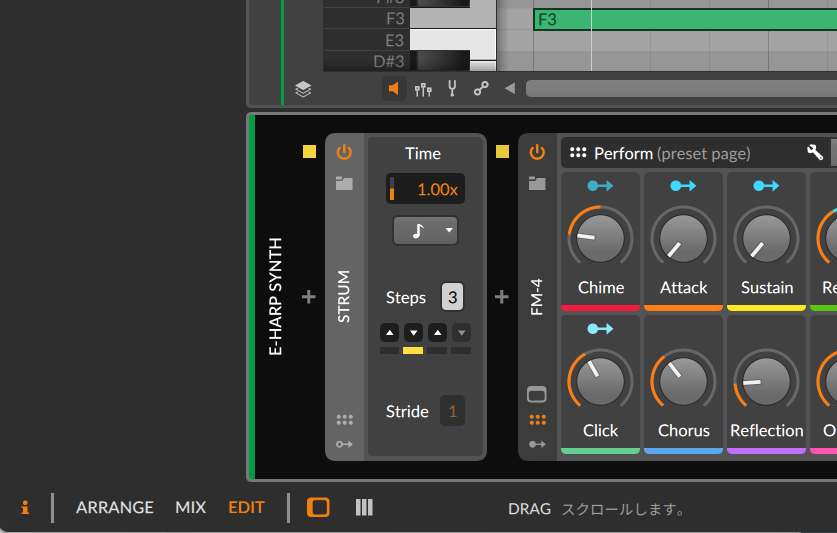The width and height of the screenshot is (837, 533).
Task: Add device before STRUM with plus
Action: pos(309,297)
